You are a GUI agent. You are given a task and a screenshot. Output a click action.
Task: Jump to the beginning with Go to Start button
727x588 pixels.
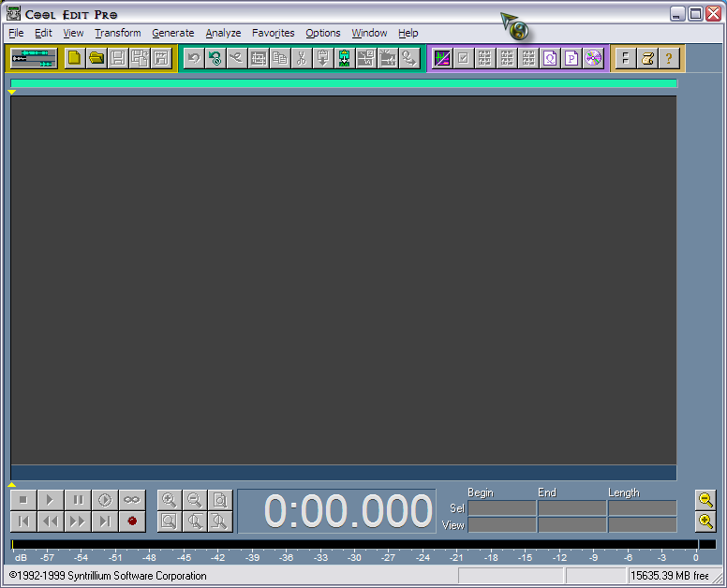[x=23, y=522]
